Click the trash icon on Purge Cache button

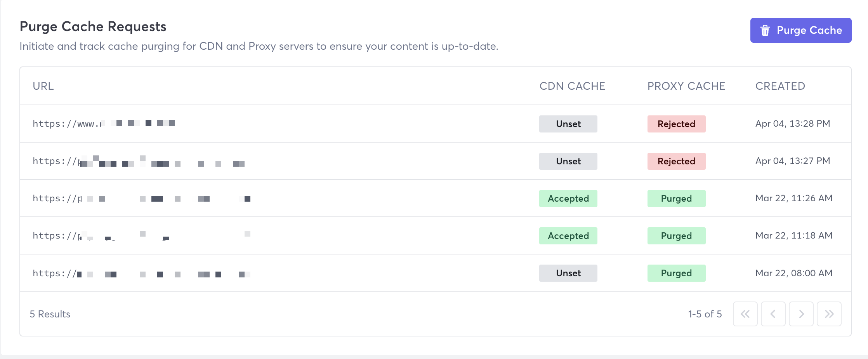tap(765, 30)
